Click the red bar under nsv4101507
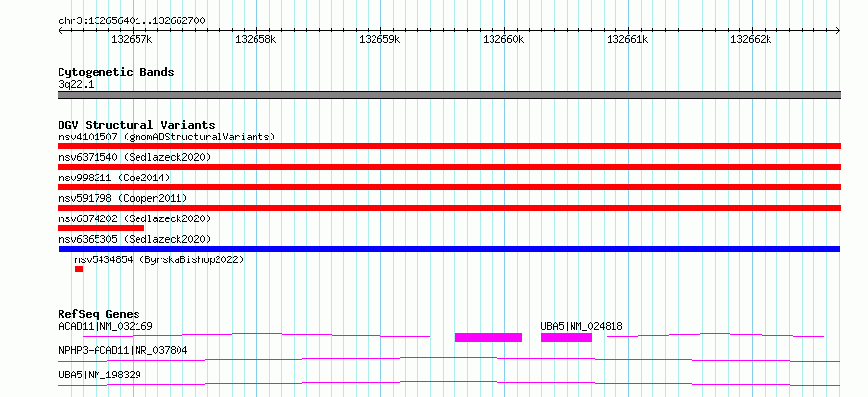868x397 pixels. (x=449, y=146)
